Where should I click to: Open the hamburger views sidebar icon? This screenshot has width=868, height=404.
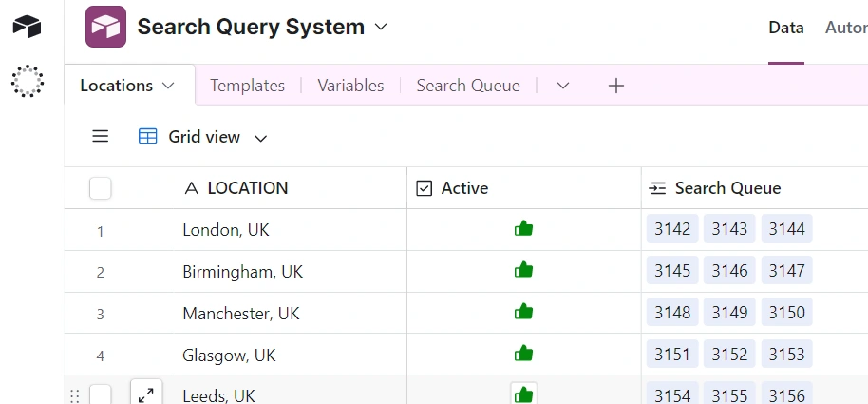pyautogui.click(x=101, y=137)
